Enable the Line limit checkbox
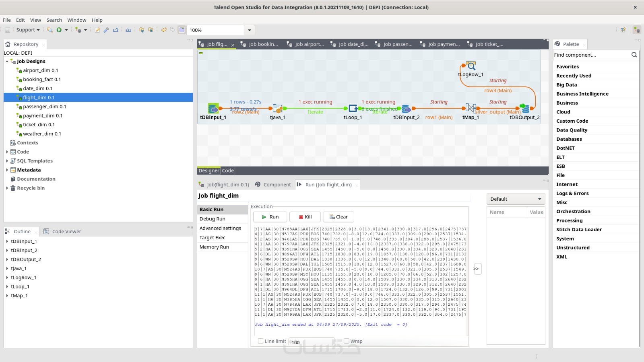The width and height of the screenshot is (644, 362). [260, 341]
